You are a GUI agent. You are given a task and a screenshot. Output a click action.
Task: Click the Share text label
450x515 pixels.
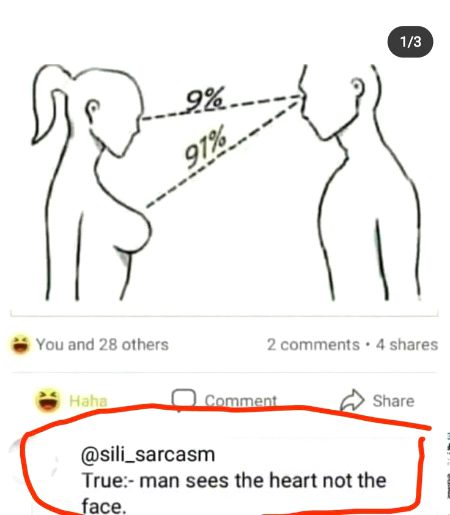[x=393, y=401]
